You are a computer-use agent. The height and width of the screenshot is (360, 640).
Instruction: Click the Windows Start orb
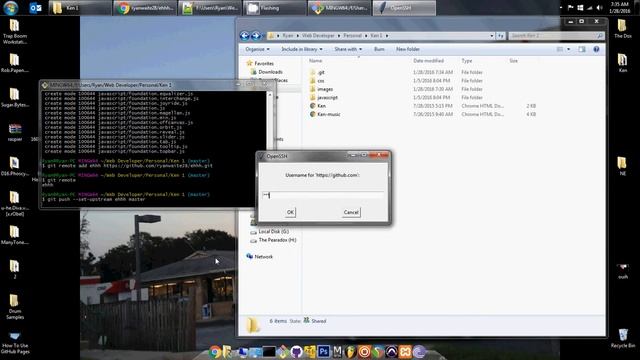11,8
